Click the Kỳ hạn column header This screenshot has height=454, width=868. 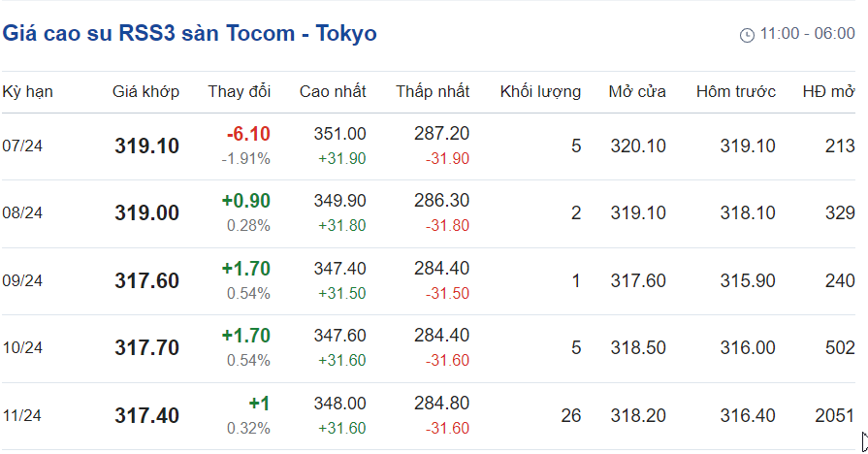27,92
